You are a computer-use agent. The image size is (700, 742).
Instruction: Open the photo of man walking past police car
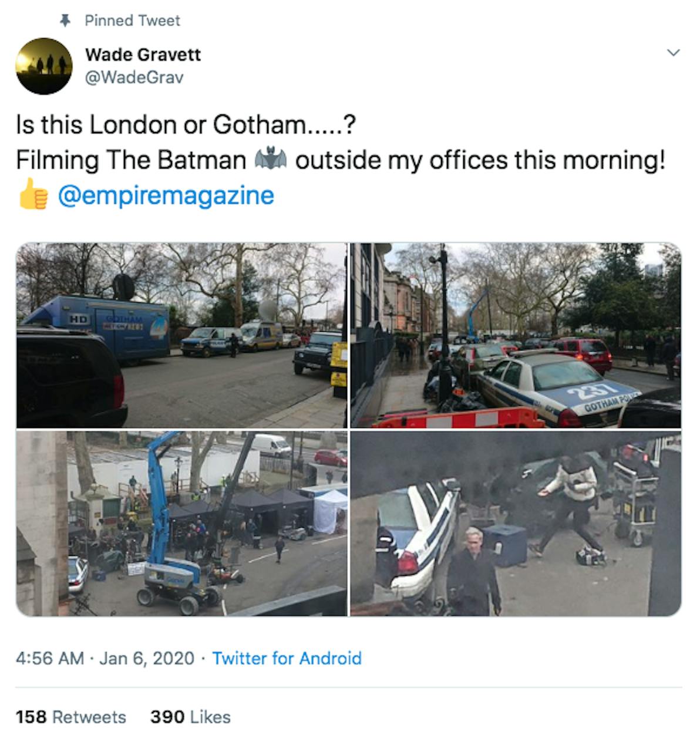point(516,523)
